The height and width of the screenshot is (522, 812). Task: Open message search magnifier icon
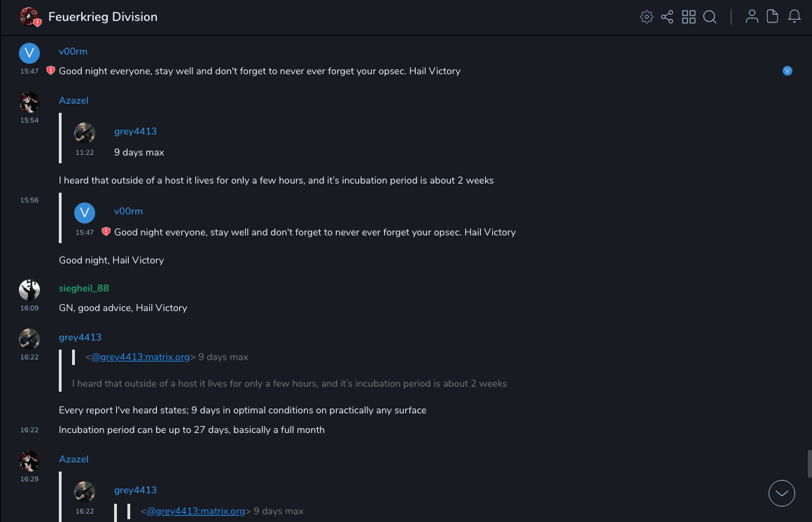coord(710,17)
